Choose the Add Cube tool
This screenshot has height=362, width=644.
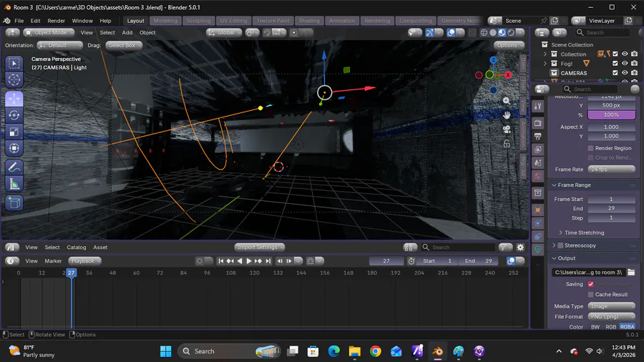(x=14, y=202)
